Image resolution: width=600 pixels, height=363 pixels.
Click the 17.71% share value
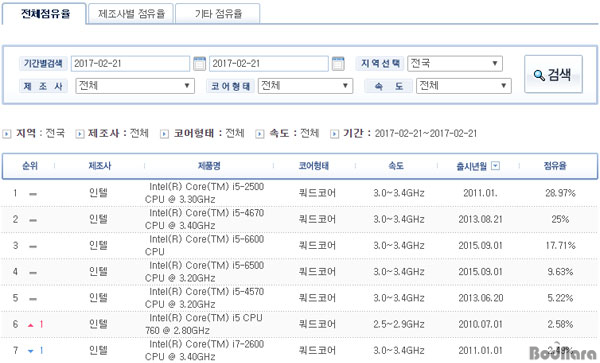click(x=560, y=245)
